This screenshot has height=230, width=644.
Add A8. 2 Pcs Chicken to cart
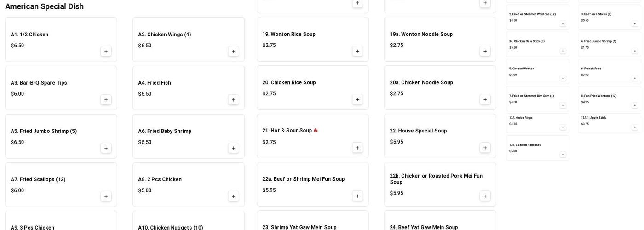tap(233, 196)
